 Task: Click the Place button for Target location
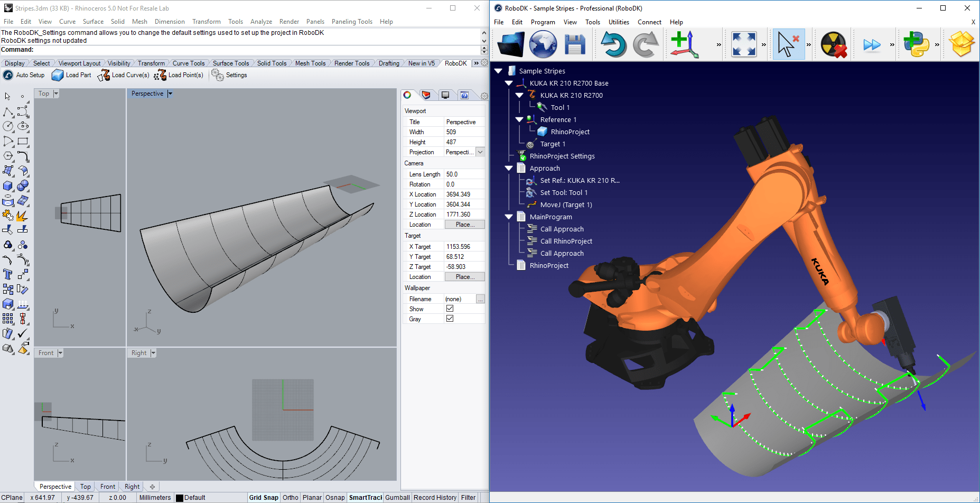click(x=464, y=276)
